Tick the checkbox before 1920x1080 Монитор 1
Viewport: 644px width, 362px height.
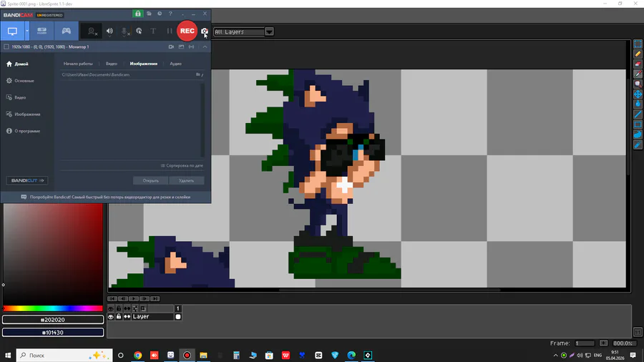[x=6, y=47]
